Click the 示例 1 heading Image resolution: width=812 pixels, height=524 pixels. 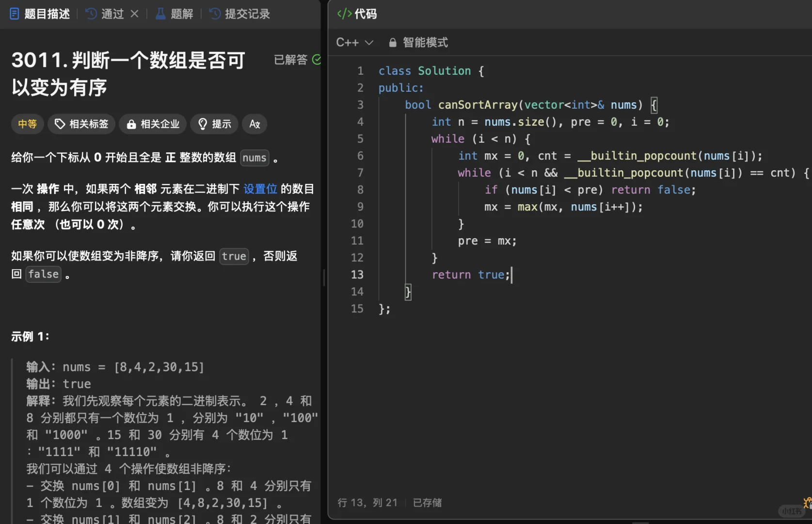point(30,336)
